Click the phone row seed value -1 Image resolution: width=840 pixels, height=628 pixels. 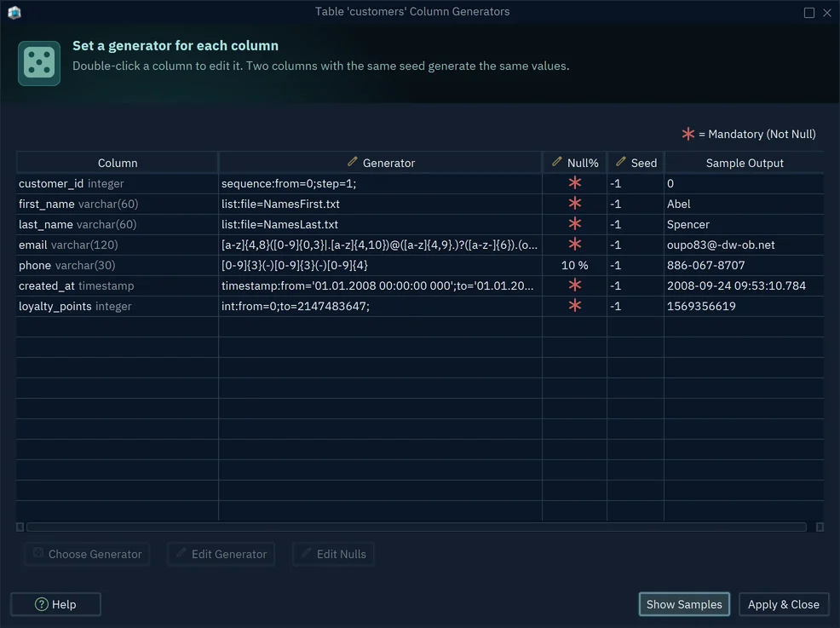pyautogui.click(x=616, y=265)
